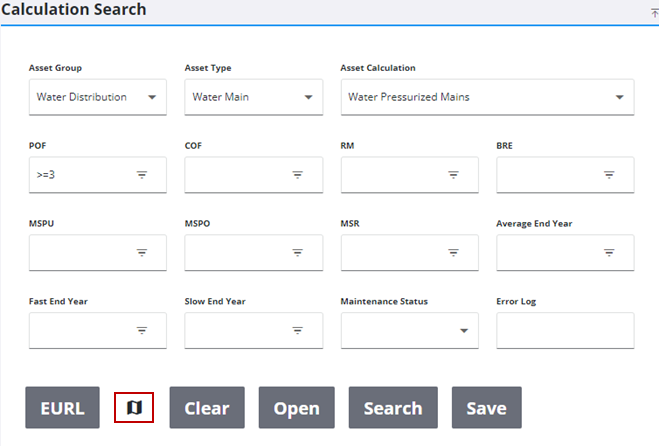
Task: Open the BRE filter icon
Action: [x=608, y=175]
